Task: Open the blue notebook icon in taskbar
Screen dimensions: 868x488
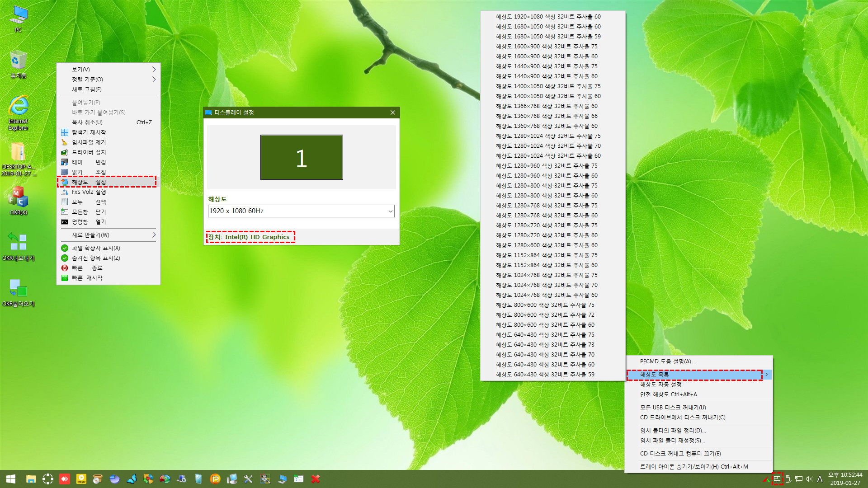Action: click(198, 479)
